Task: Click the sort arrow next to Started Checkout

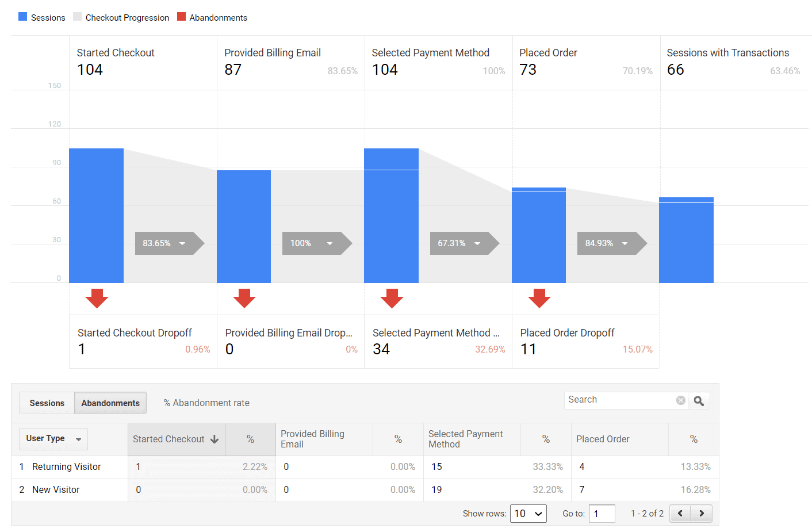Action: [215, 439]
